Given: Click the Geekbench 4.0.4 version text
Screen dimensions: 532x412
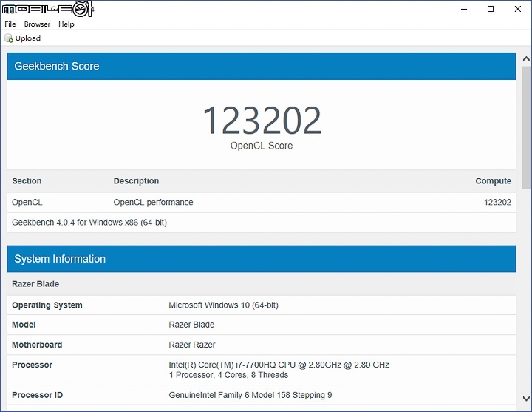Looking at the screenshot, I should coord(89,223).
